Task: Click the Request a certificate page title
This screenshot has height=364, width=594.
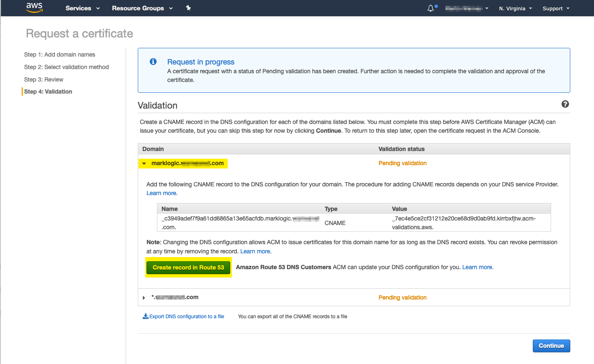Action: tap(80, 34)
